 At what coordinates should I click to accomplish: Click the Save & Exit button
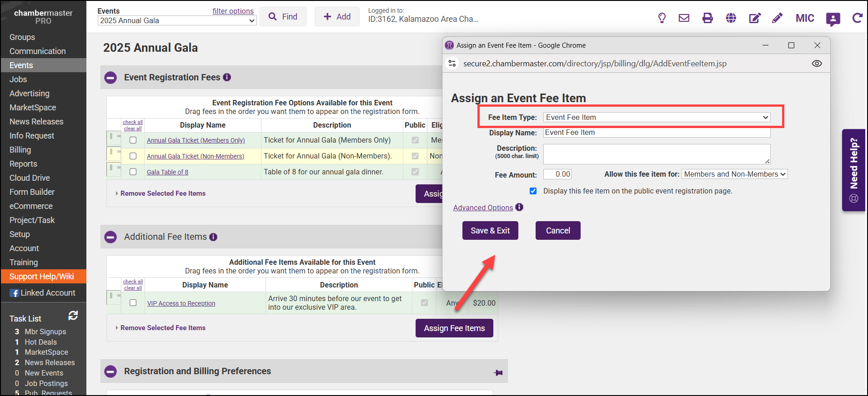point(490,231)
